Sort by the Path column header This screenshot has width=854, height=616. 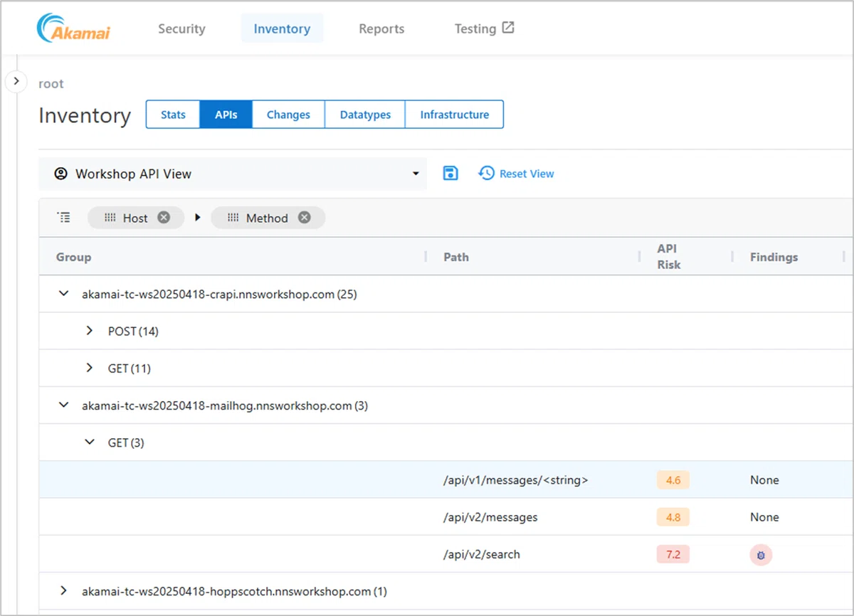[x=456, y=257]
